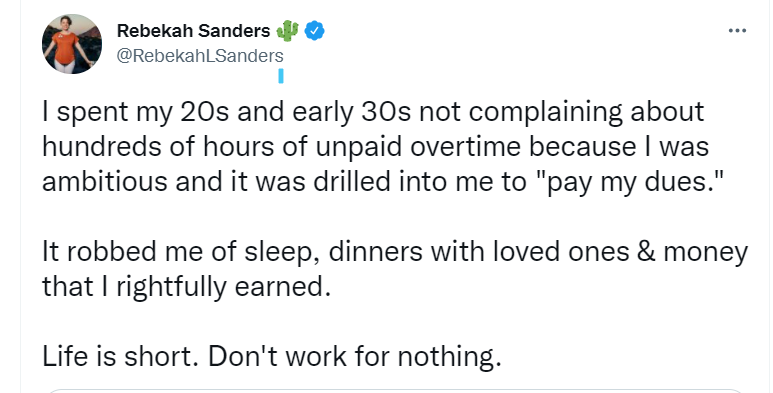This screenshot has height=393, width=773.
Task: Click the small blue cursor mark below the handle
Action: tap(281, 76)
